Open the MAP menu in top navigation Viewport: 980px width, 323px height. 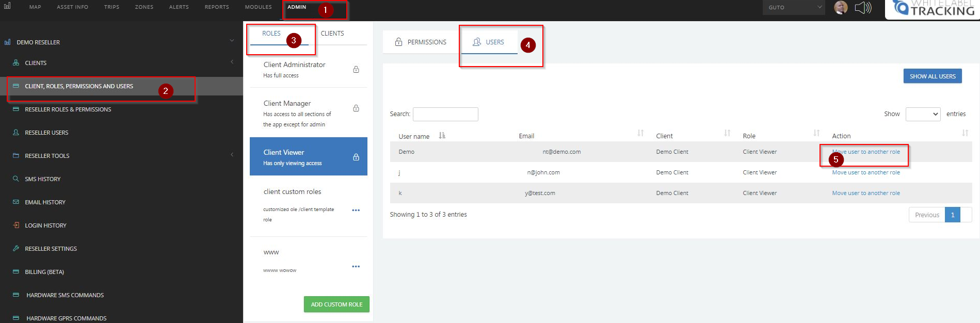(x=35, y=7)
